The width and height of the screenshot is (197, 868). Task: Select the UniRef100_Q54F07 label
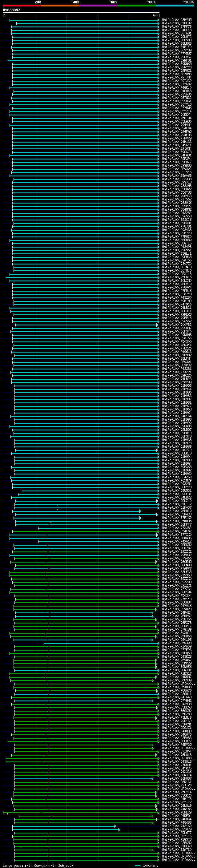[177, 531]
